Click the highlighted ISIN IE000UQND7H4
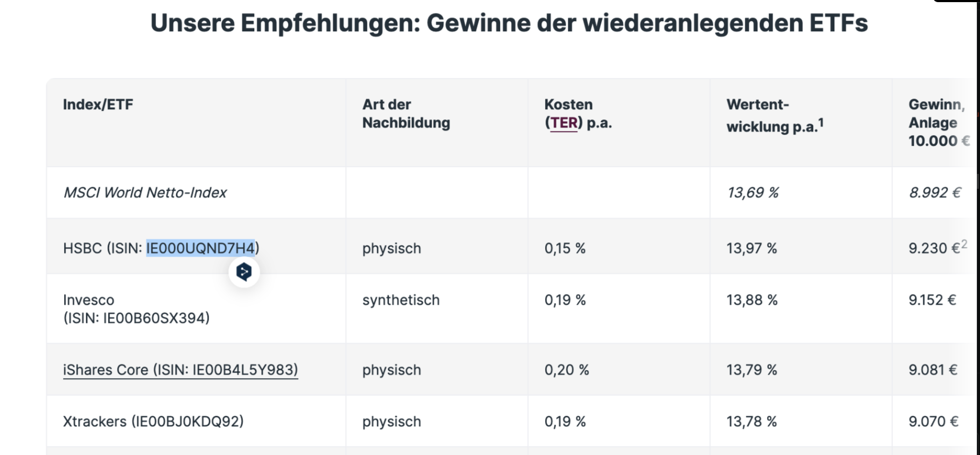Screen dimensions: 980x455 [x=201, y=248]
